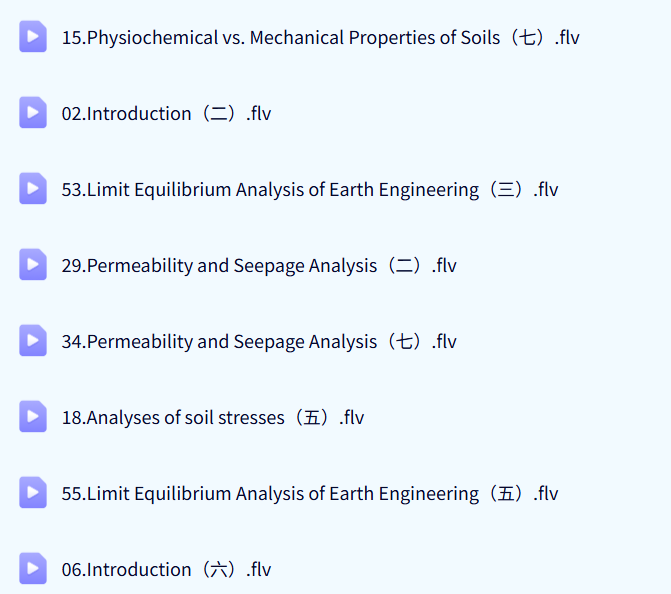The height and width of the screenshot is (594, 671).
Task: Open 18.Analyses of soil stresses（五）.flv
Action: [x=213, y=418]
